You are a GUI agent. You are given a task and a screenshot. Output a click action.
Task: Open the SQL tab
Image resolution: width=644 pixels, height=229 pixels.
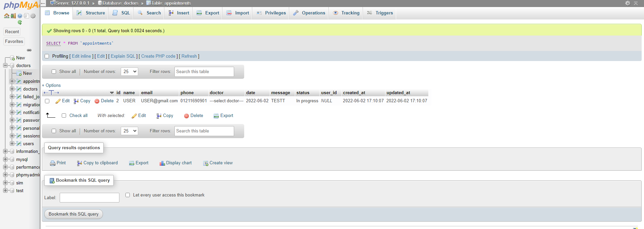(121, 13)
